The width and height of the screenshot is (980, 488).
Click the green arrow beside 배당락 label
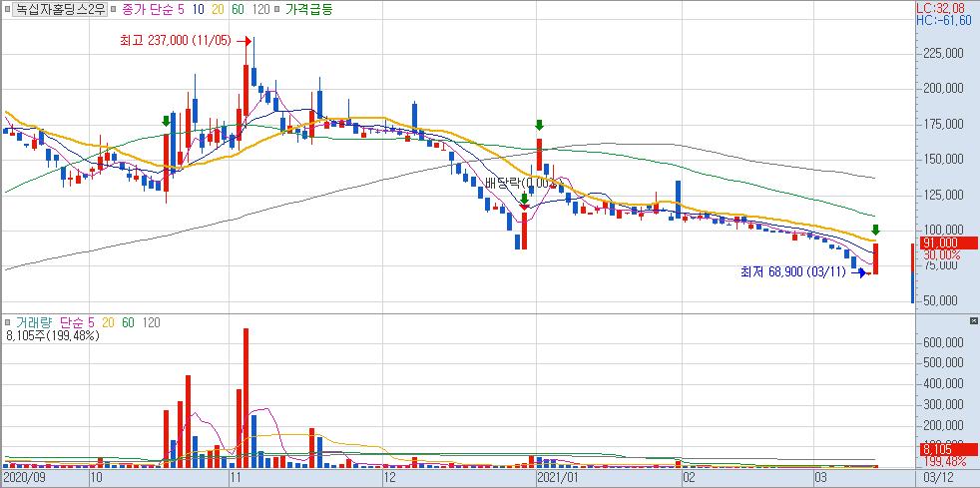(x=524, y=199)
